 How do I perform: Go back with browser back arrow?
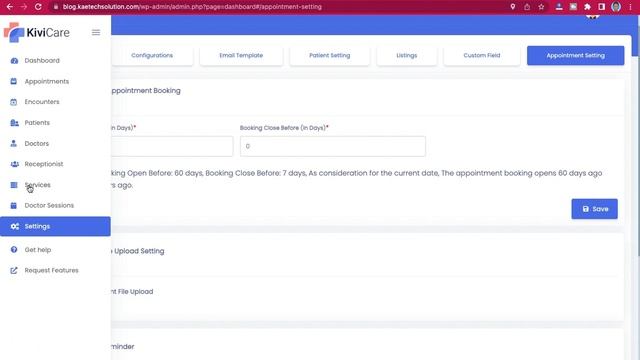[x=9, y=7]
